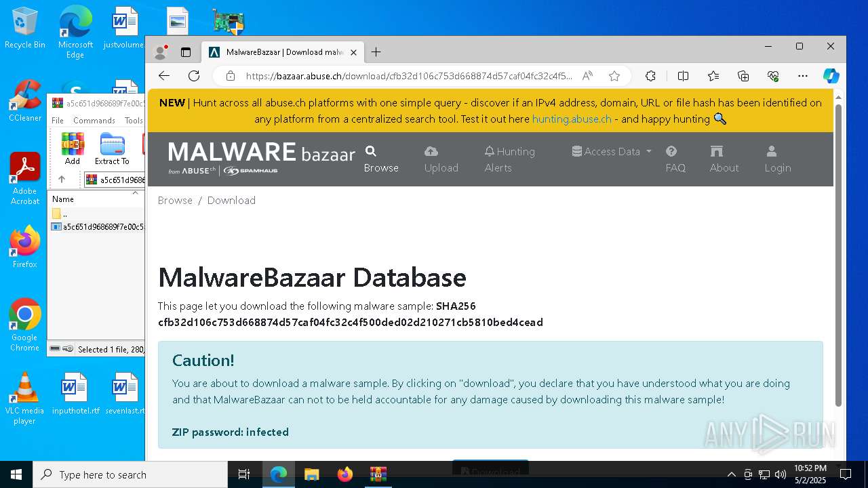868x488 pixels.
Task: Launch CCleaner desktop shortcut
Action: tap(25, 102)
